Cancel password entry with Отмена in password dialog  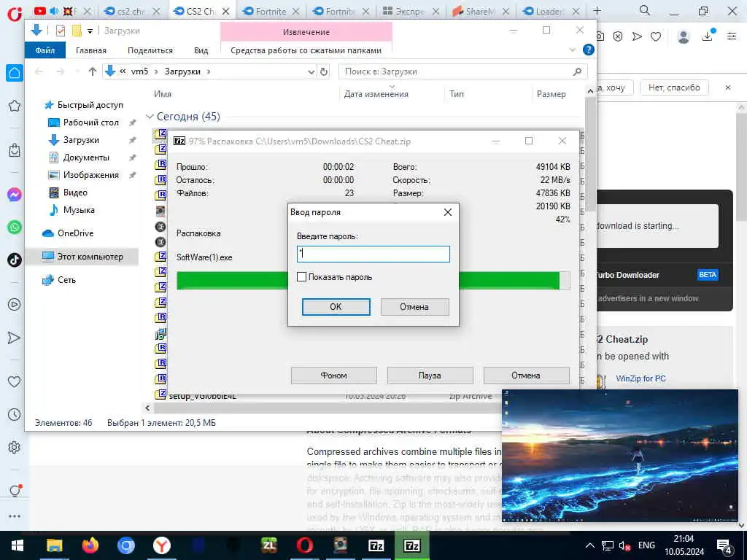[x=414, y=307]
